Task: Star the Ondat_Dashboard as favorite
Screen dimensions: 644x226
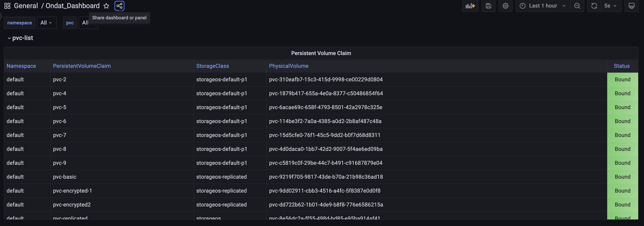Action: click(106, 6)
